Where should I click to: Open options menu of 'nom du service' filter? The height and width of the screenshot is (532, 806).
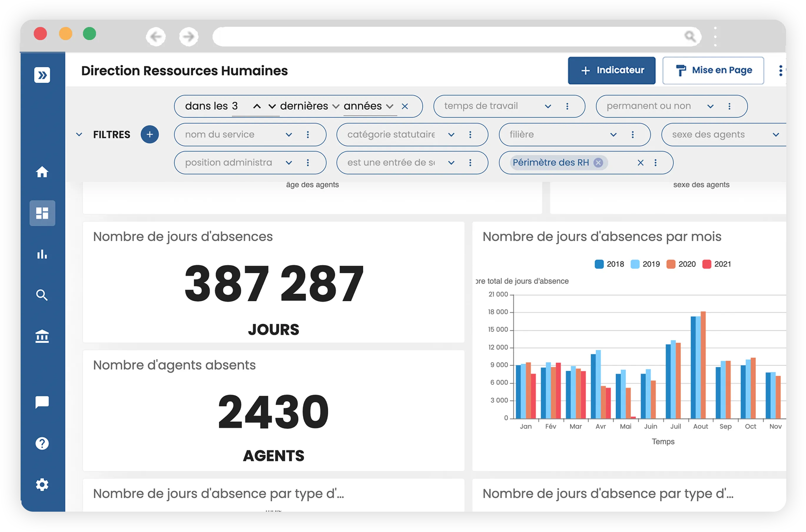point(308,135)
